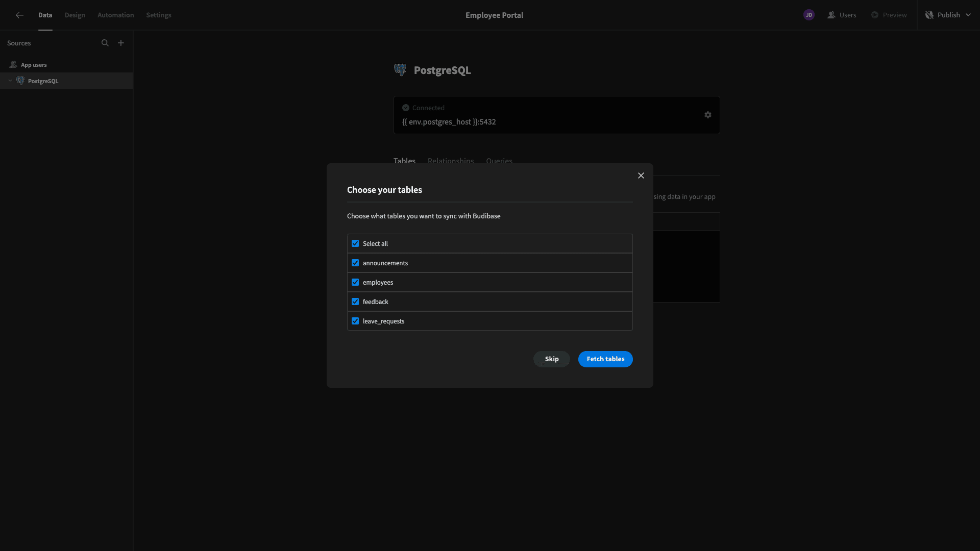Collapse the PostgreSQL source tree item
980x551 pixels.
pyautogui.click(x=10, y=81)
